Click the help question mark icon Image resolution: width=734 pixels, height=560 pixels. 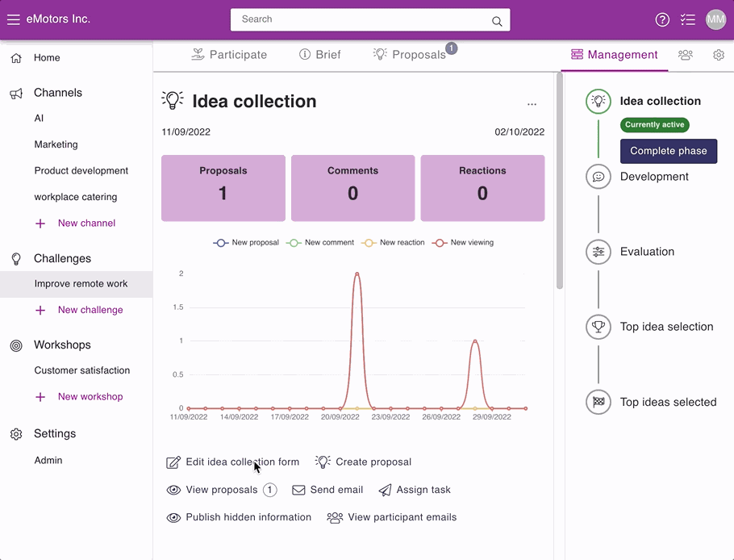pos(662,19)
